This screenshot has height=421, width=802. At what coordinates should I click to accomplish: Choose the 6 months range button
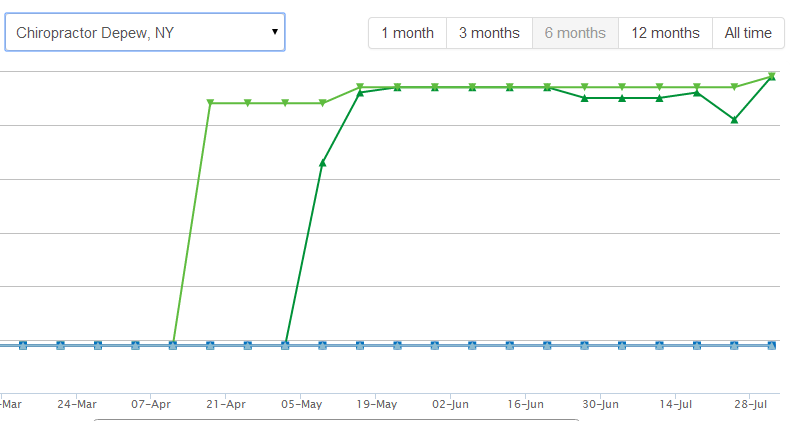[575, 33]
